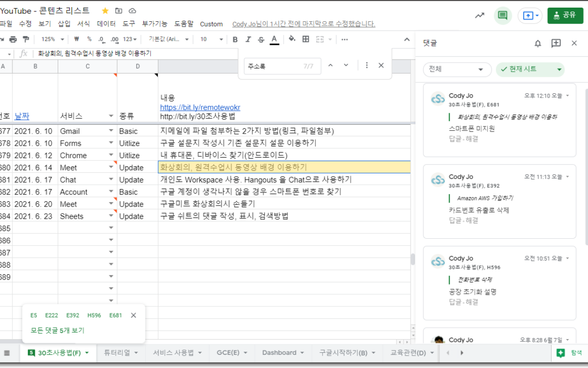Open the find box more options
Screen dimensions: 588x368
click(x=367, y=65)
